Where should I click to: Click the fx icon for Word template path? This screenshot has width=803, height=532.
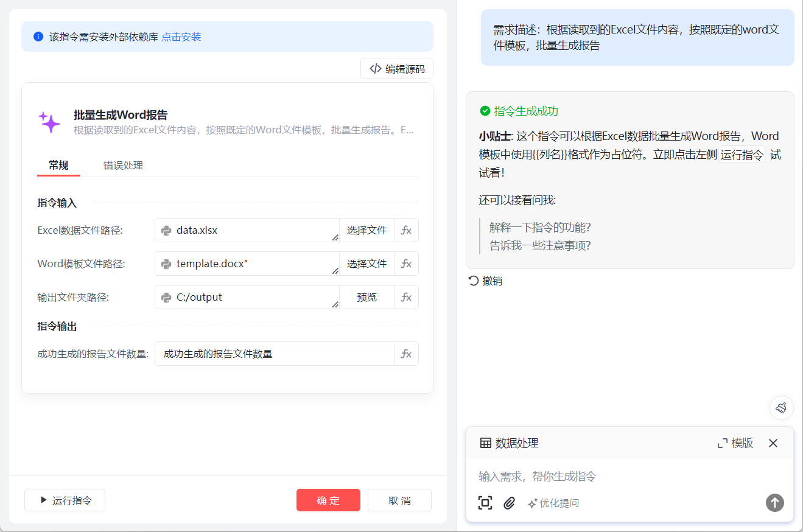pos(407,264)
